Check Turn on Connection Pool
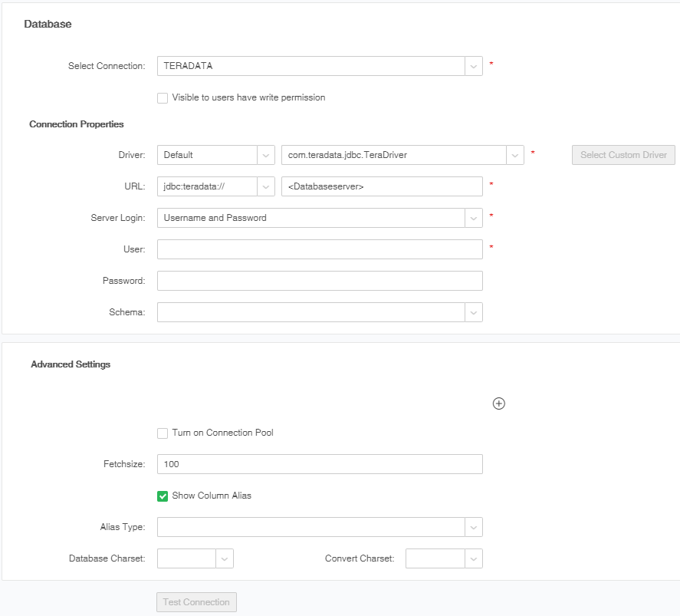The image size is (680, 616). 163,433
